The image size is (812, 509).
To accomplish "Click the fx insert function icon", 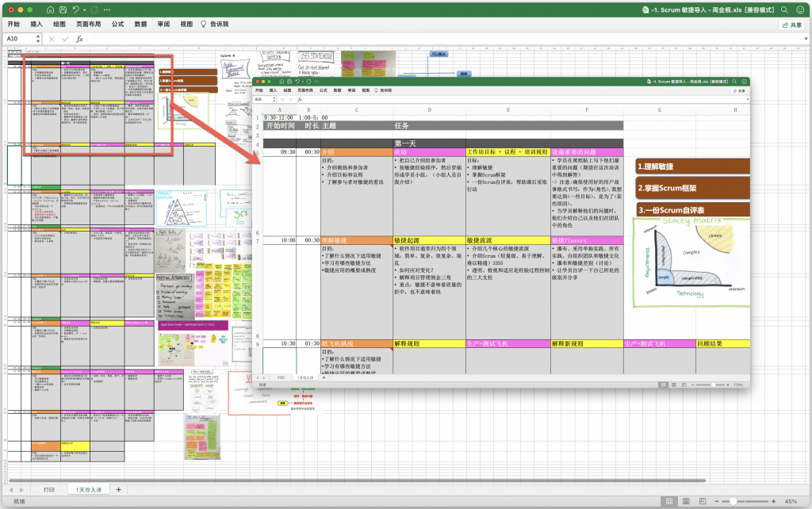I will point(79,38).
